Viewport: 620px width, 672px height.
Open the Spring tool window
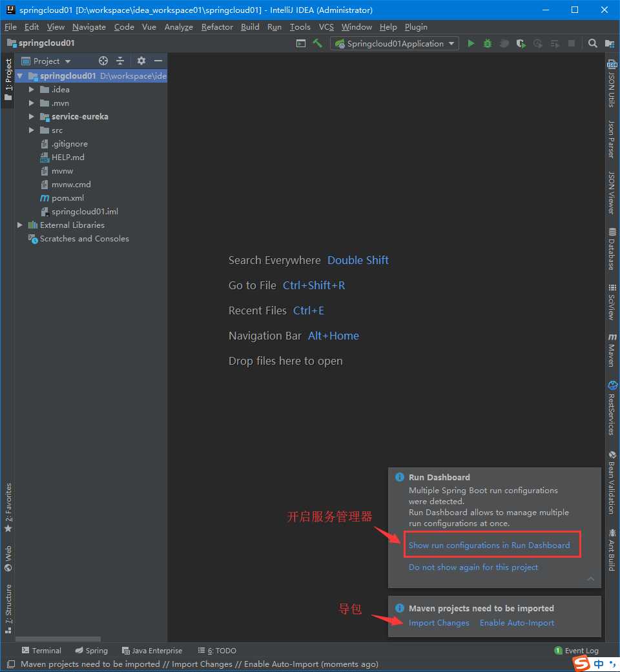coord(91,651)
